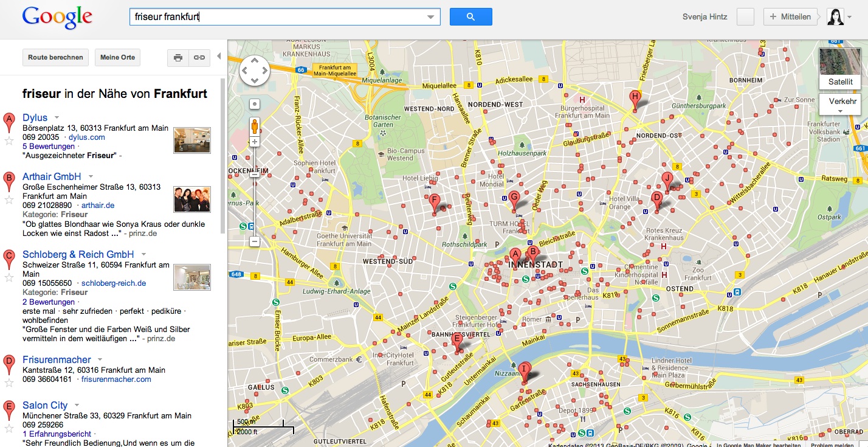868x447 pixels.
Task: Click the + Mitteilen share button
Action: [790, 17]
